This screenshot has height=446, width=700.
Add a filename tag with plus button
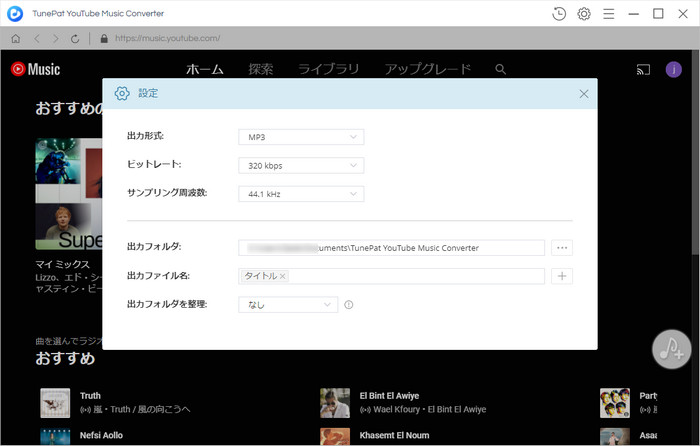click(x=562, y=276)
